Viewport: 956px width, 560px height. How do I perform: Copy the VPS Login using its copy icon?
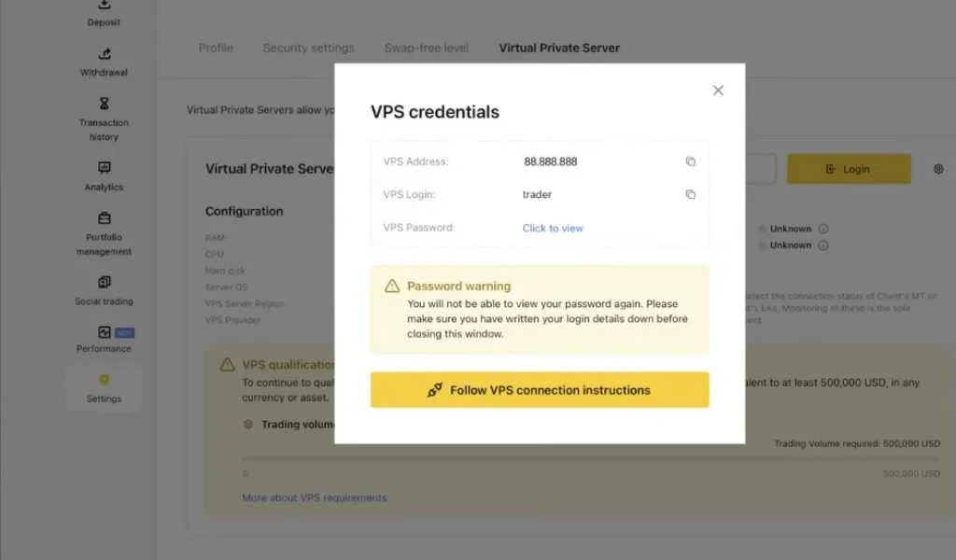click(691, 194)
